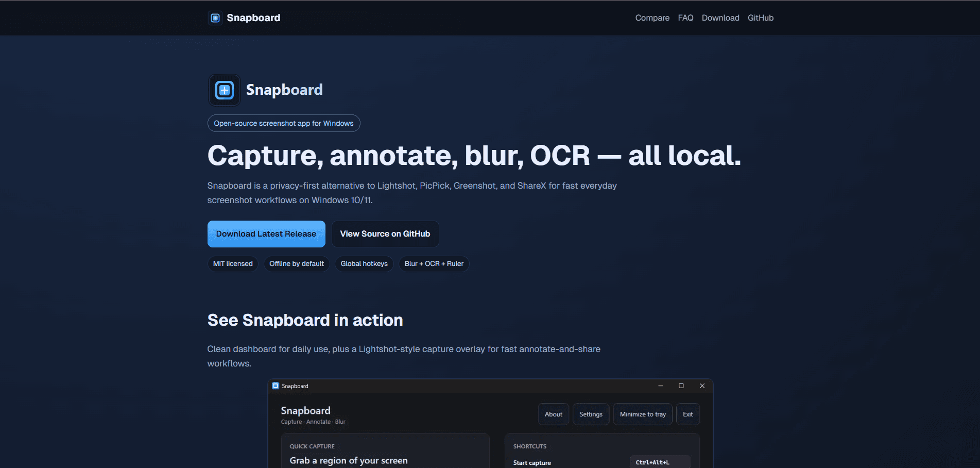Click the Exit button in app preview
Viewport: 980px width, 468px height.
688,414
